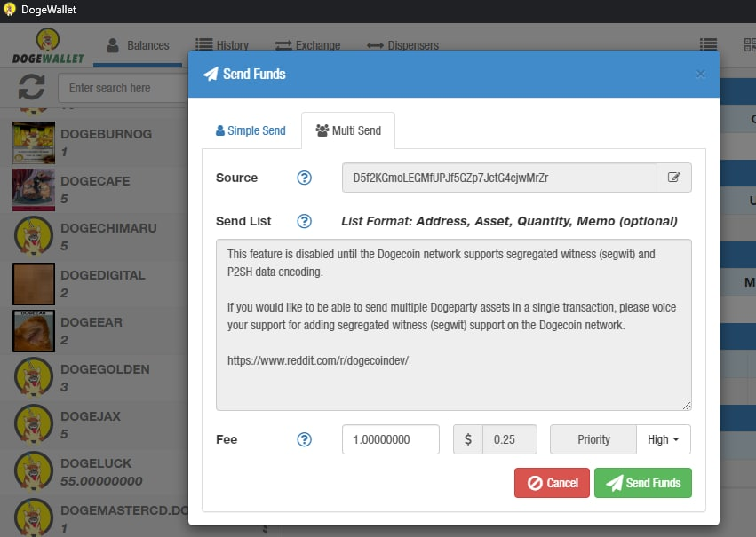This screenshot has width=756, height=537.
Task: Click the text area resize handle
Action: coord(687,406)
